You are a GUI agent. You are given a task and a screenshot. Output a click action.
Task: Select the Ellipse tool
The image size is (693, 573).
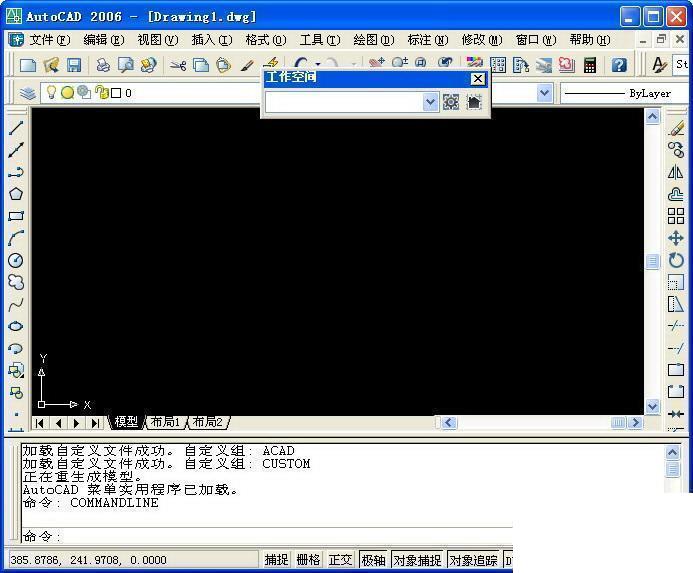(x=16, y=326)
